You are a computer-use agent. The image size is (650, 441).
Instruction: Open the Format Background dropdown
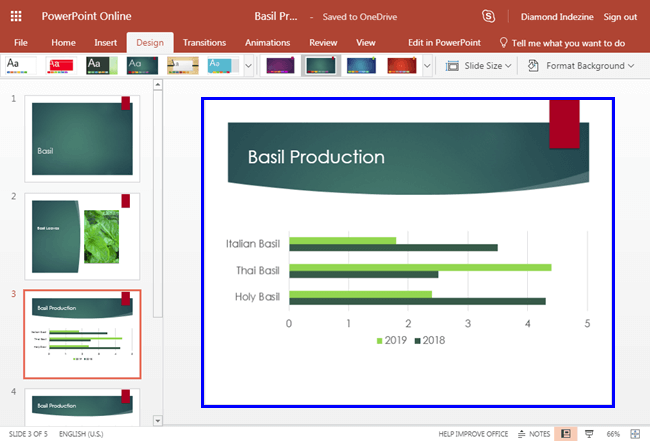click(580, 66)
